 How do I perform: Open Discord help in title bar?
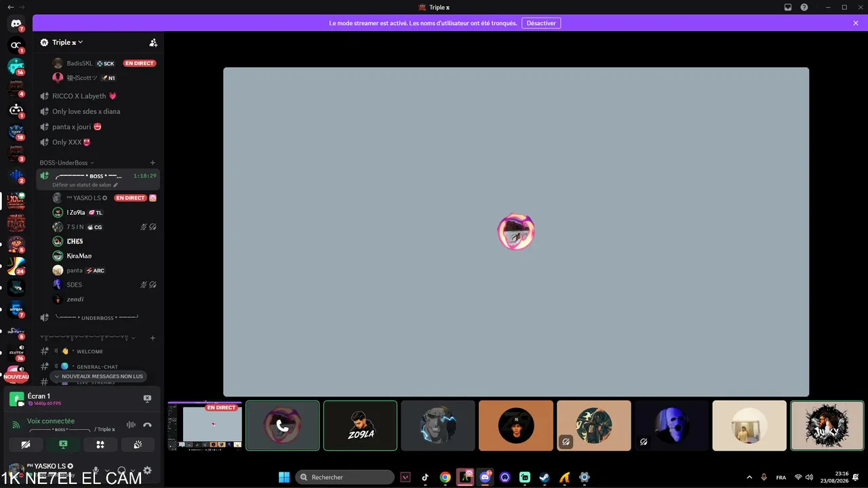coord(804,7)
